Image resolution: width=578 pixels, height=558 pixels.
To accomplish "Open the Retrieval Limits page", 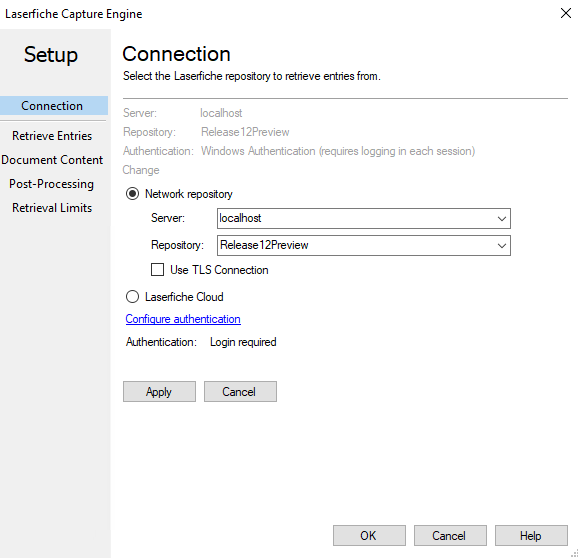I will [52, 208].
